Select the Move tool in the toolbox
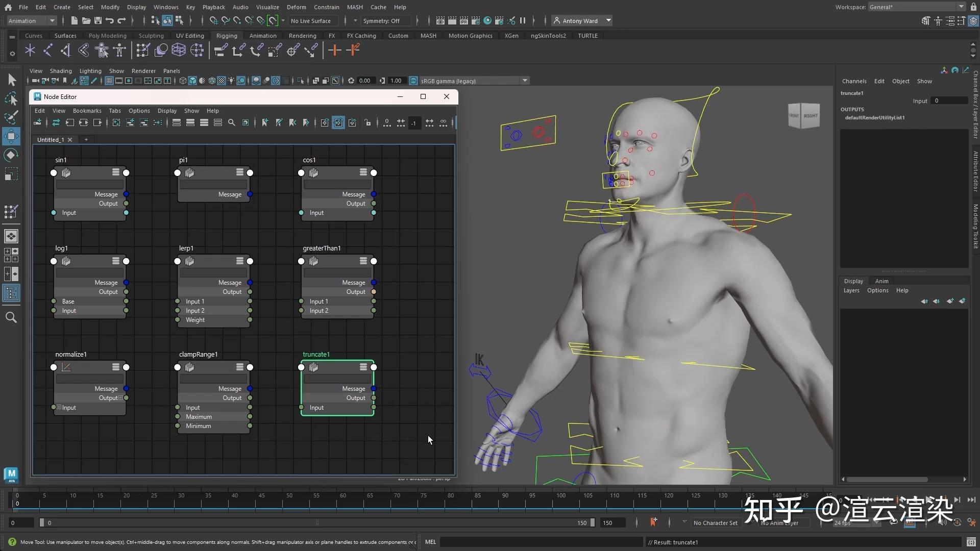 (11, 136)
